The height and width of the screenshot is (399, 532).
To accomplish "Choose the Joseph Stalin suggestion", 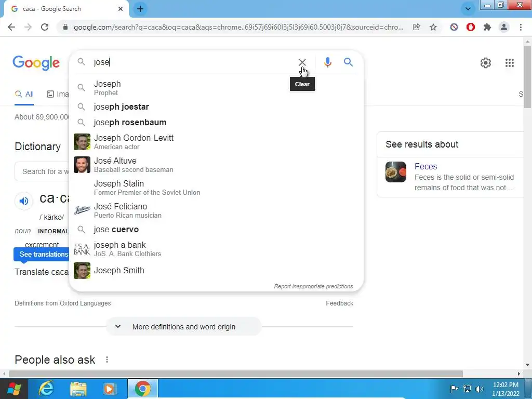I will tap(216, 187).
